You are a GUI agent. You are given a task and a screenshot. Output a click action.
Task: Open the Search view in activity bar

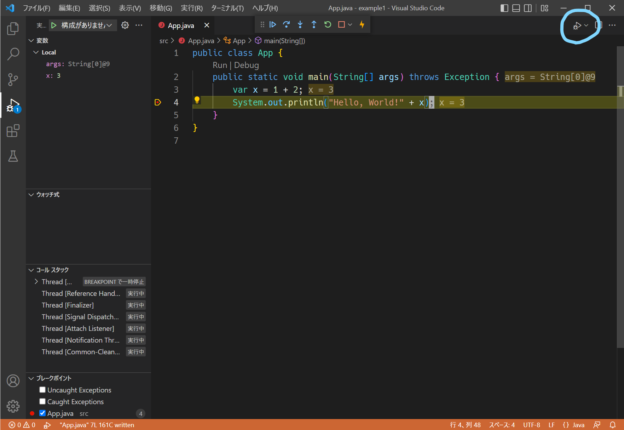[13, 54]
